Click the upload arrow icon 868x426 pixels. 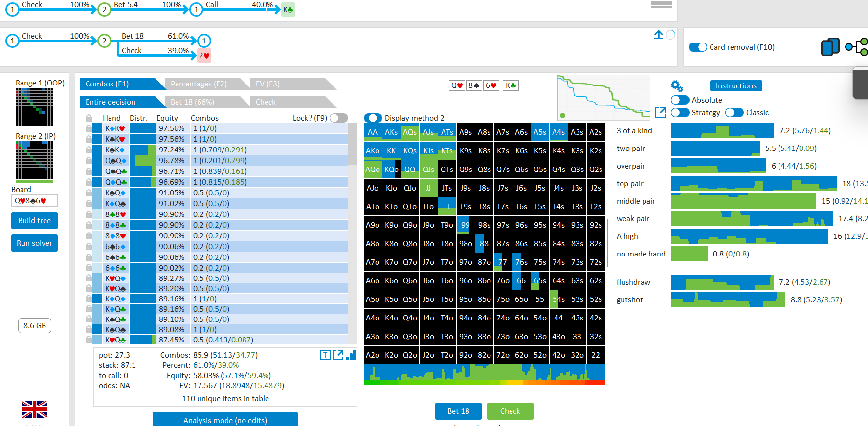coord(659,35)
